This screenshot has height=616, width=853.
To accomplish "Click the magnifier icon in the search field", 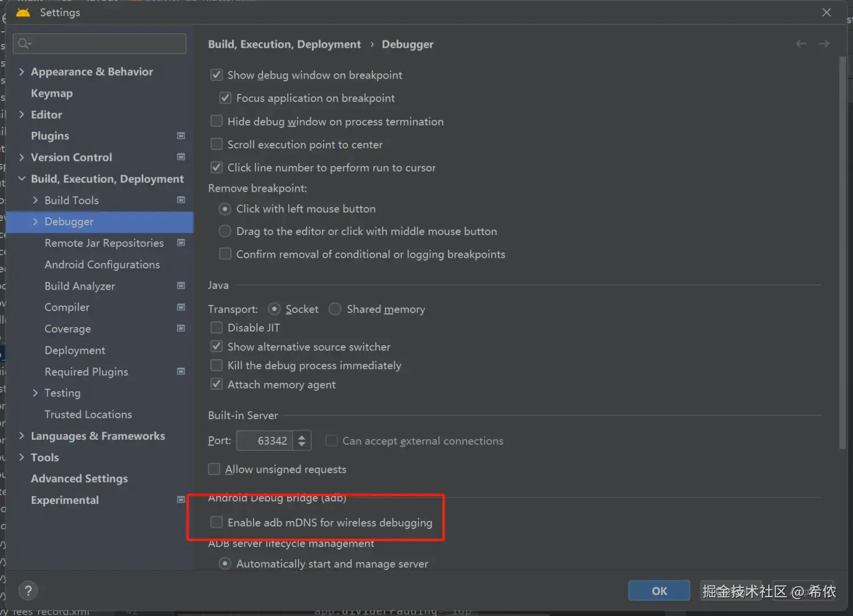I will point(23,43).
